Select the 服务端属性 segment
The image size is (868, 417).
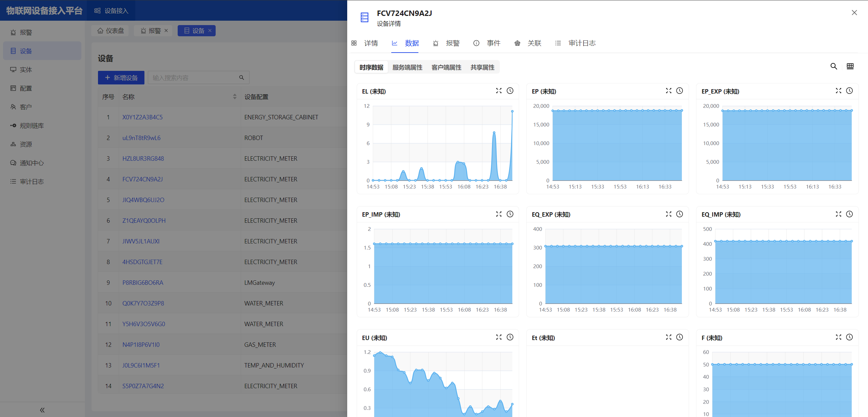[407, 67]
